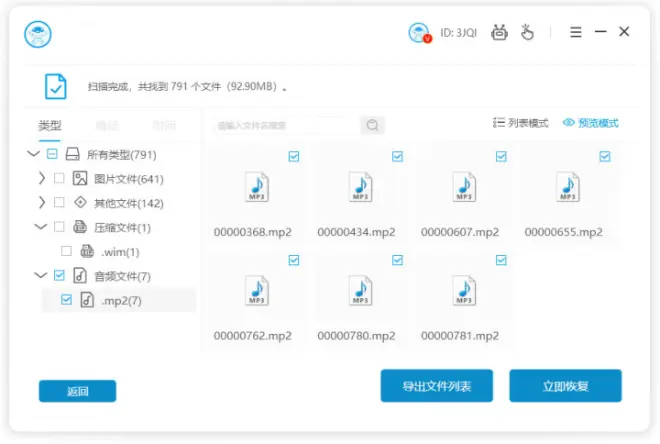Collapse the 音频文件(7) tree node
Screen dimensions: 660x444
point(41,275)
